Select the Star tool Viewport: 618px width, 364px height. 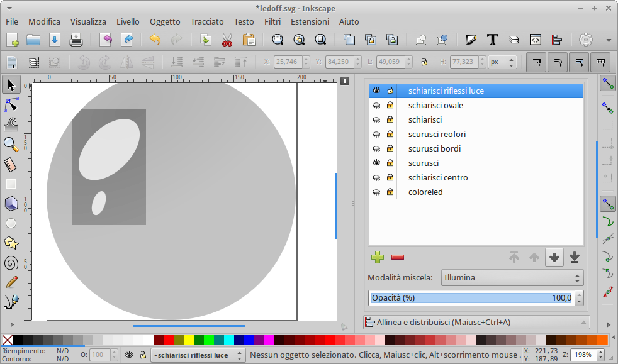pyautogui.click(x=11, y=243)
